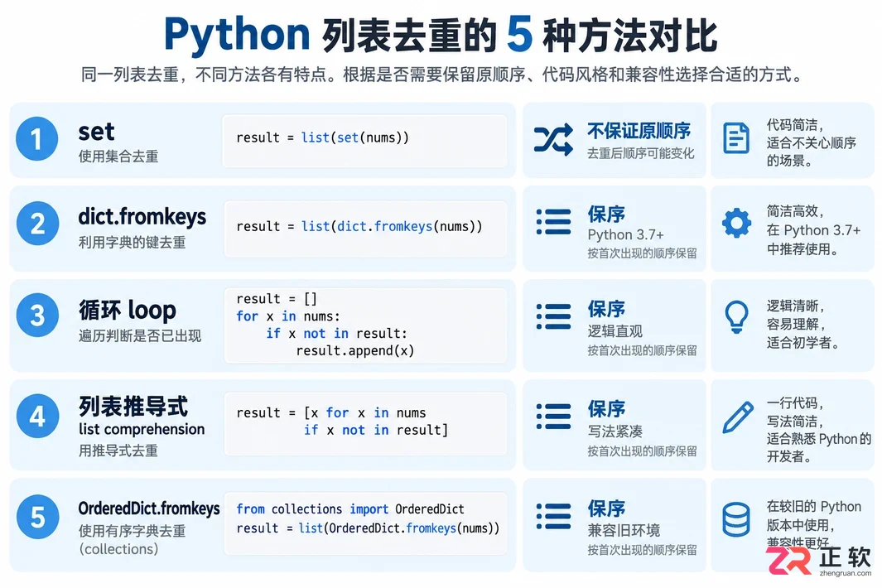The width and height of the screenshot is (882, 588).
Task: Click the code line 'result.append(x)'
Action: click(x=355, y=350)
